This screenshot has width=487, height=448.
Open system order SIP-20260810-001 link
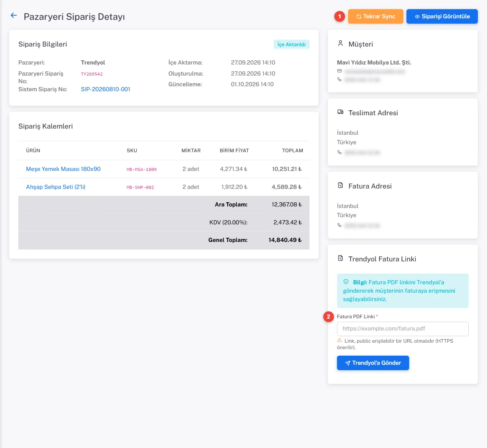point(105,89)
